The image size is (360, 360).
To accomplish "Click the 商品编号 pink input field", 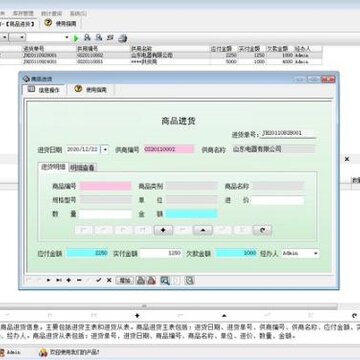I will click(x=106, y=186).
